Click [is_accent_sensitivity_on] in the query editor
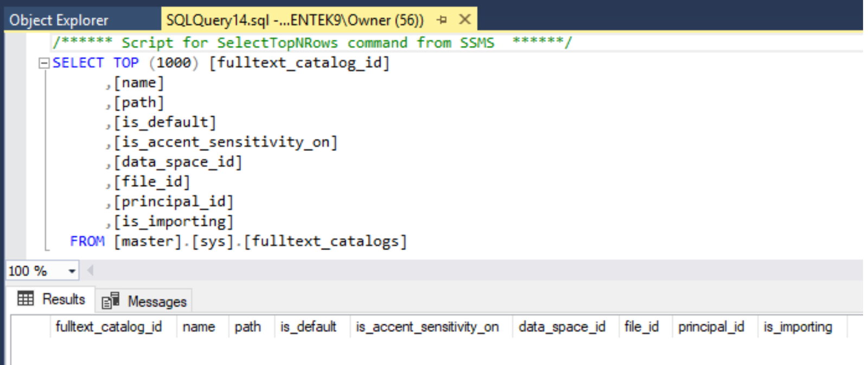The image size is (868, 365). [x=226, y=142]
